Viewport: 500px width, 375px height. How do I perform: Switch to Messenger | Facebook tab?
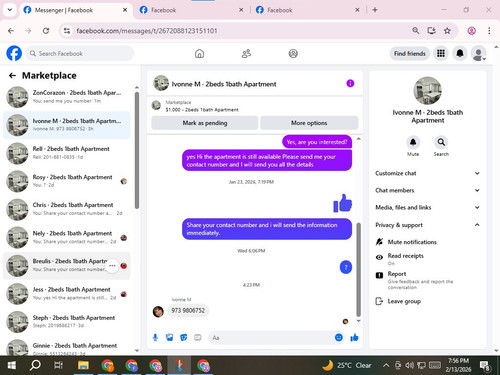click(75, 10)
